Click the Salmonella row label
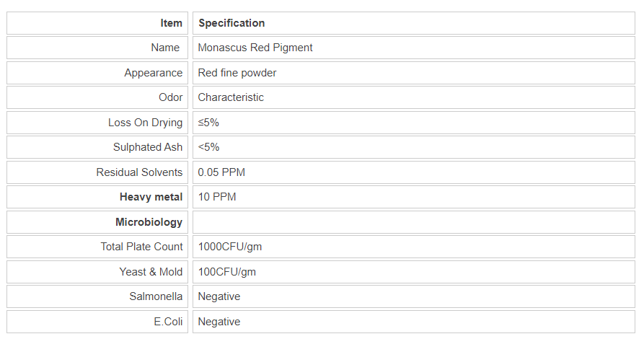644x339 pixels. click(x=156, y=296)
